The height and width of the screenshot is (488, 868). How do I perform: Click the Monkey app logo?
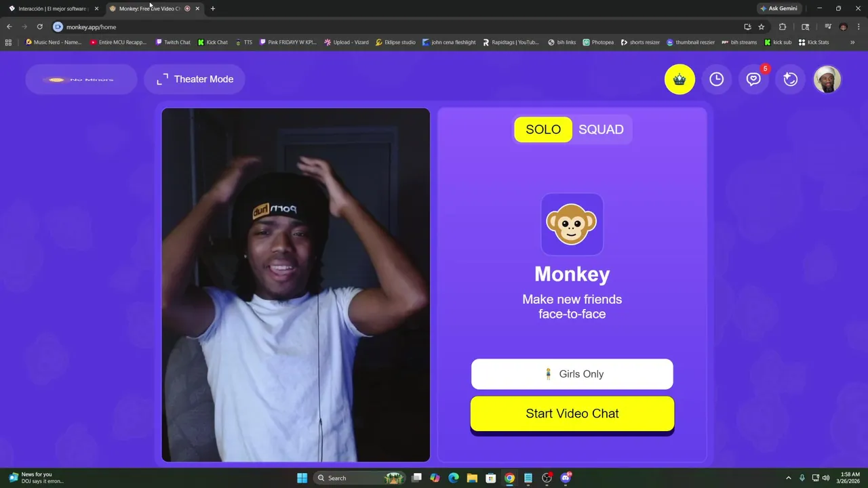[x=572, y=224]
